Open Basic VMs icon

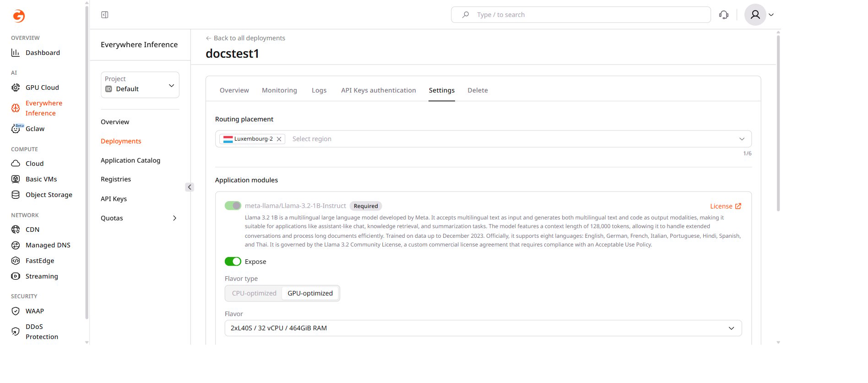point(16,179)
